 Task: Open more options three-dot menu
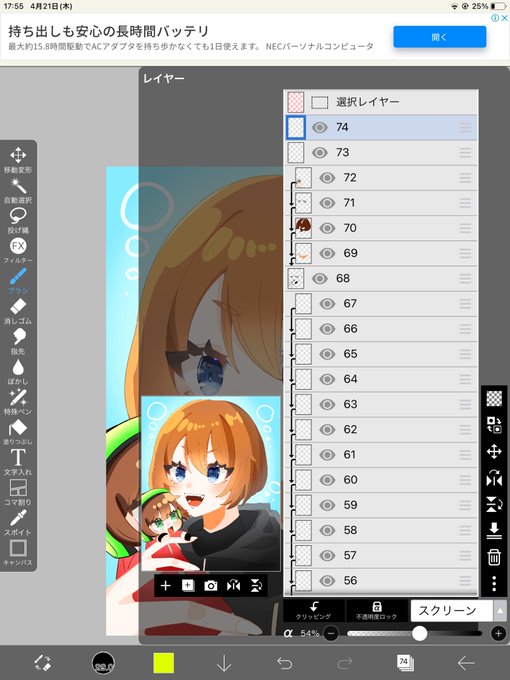click(x=494, y=584)
